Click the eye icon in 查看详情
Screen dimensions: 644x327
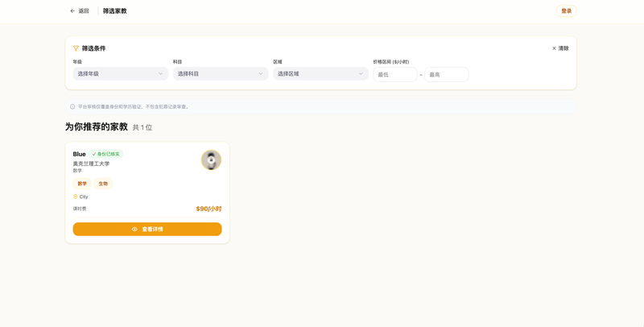pos(134,230)
